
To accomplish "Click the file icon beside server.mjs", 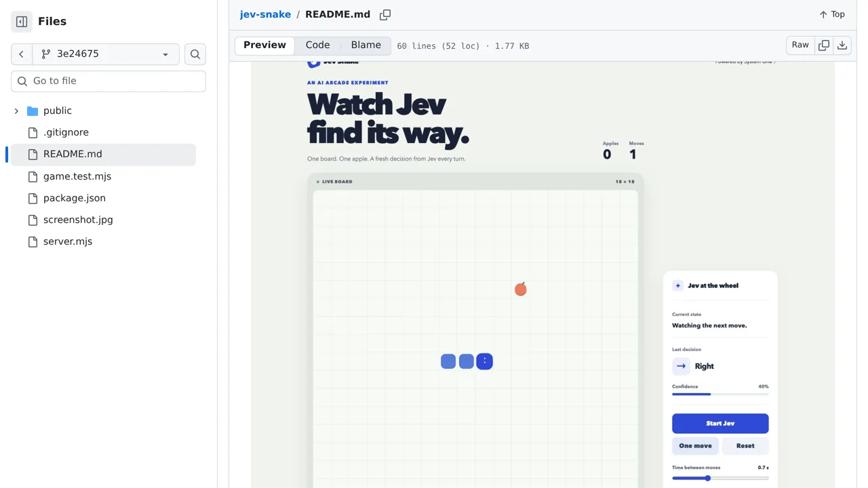I will (33, 241).
